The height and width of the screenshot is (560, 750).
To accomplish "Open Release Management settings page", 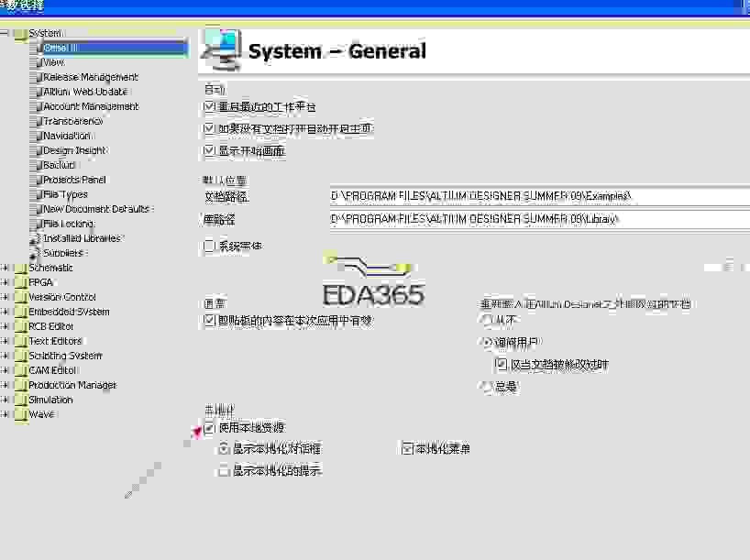I will coord(91,77).
